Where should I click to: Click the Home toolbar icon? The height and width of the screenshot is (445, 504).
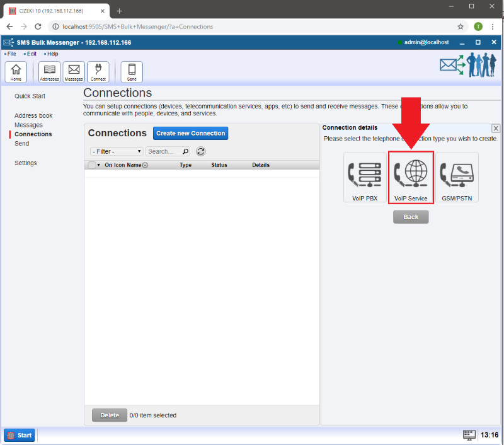[x=16, y=72]
